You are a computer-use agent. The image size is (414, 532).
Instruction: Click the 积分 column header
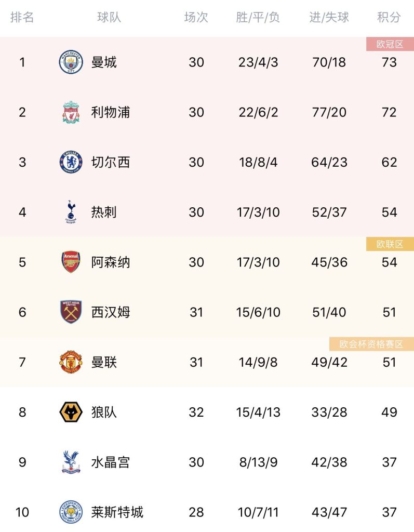pyautogui.click(x=389, y=17)
